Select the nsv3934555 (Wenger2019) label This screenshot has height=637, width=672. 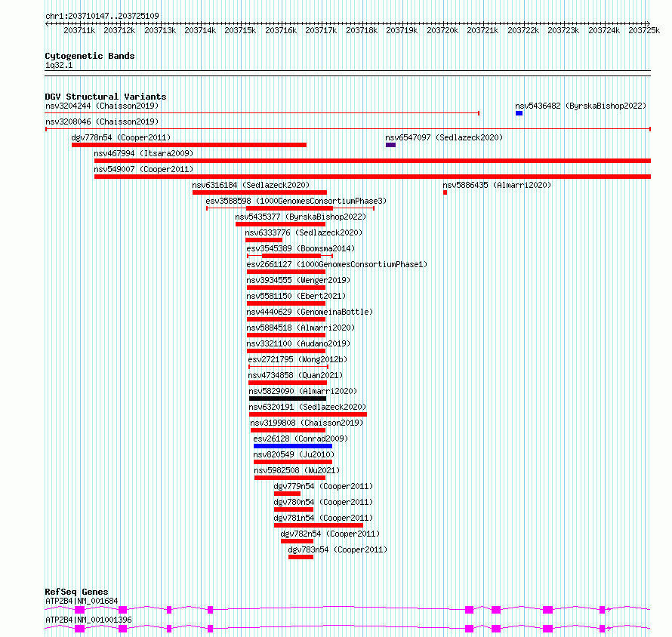pos(298,280)
